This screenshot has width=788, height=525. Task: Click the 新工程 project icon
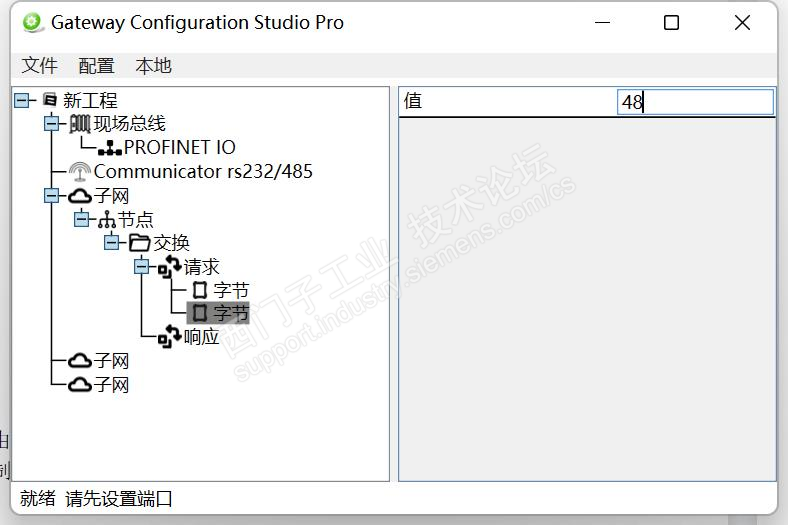[x=50, y=99]
